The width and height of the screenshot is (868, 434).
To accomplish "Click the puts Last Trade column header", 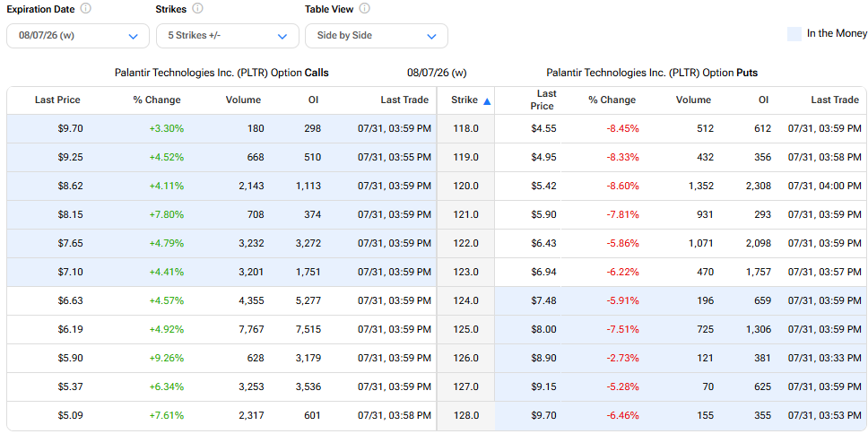I will (835, 100).
